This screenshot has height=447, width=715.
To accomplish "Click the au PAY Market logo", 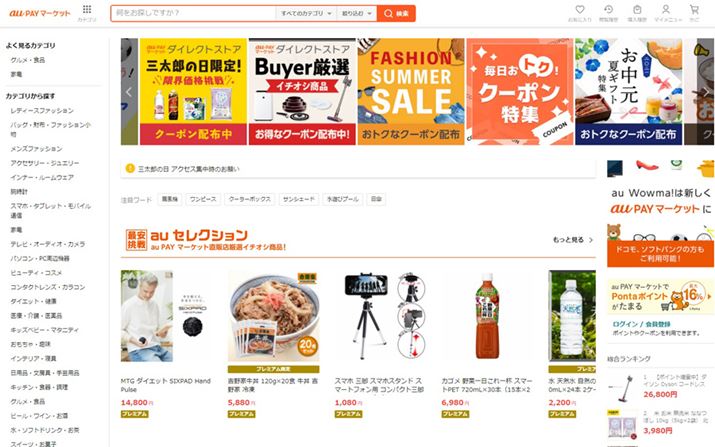I will point(40,13).
